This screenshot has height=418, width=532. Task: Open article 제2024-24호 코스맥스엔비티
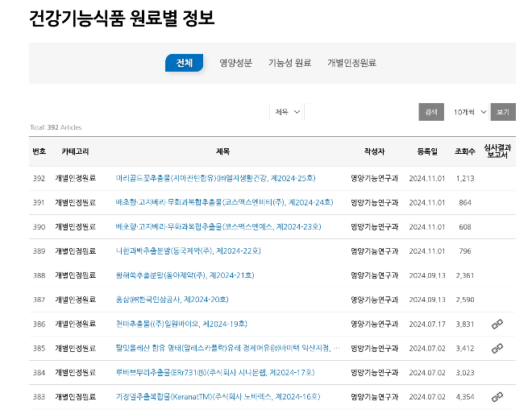pyautogui.click(x=224, y=202)
